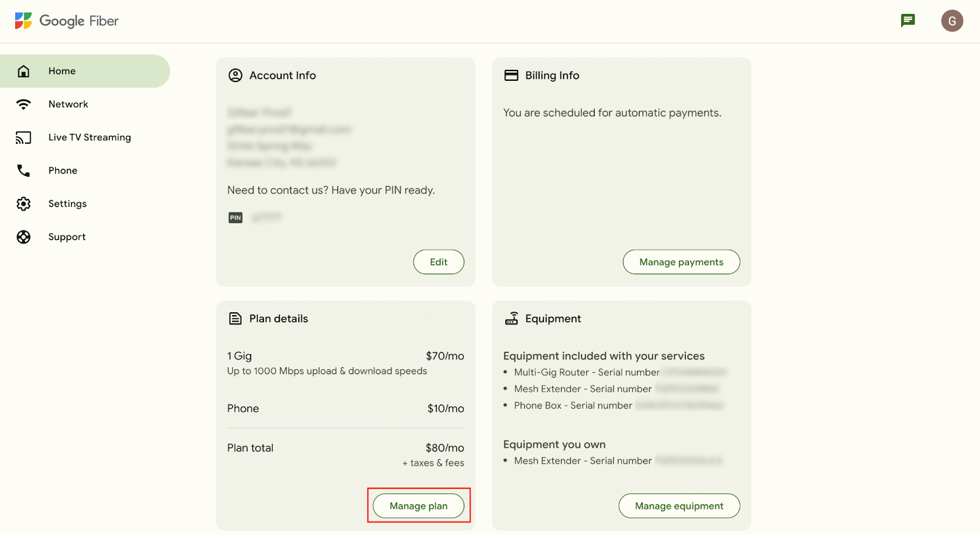Click the Equipment router icon
The height and width of the screenshot is (535, 980).
click(x=511, y=318)
